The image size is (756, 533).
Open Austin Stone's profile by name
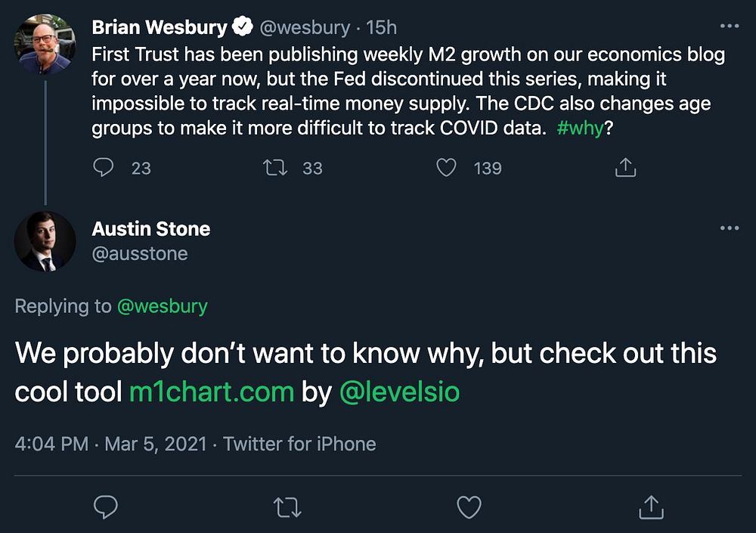tap(151, 228)
